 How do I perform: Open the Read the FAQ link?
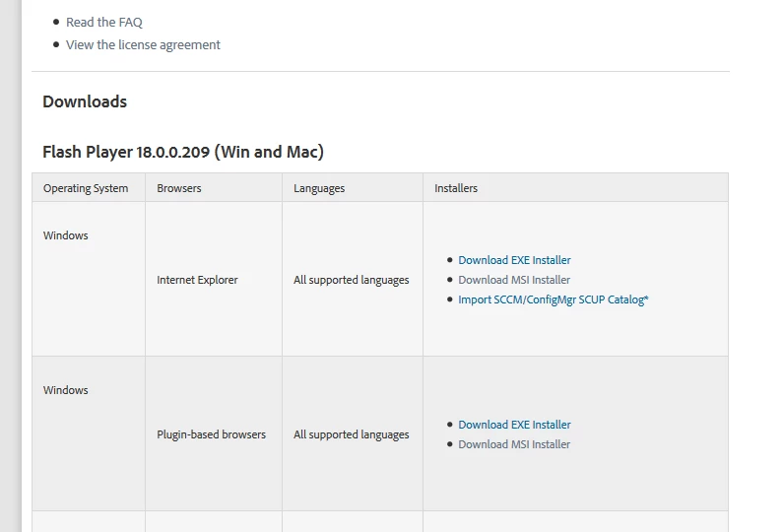(x=103, y=23)
